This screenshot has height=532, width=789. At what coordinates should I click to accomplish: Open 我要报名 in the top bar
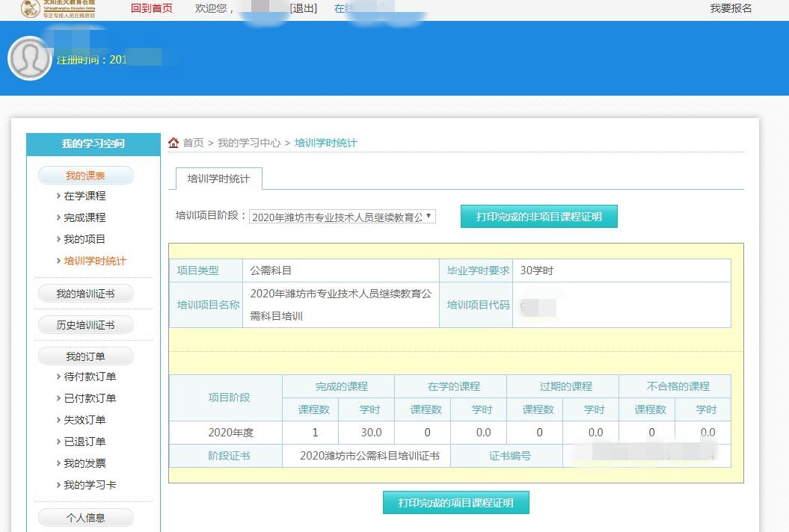point(731,8)
